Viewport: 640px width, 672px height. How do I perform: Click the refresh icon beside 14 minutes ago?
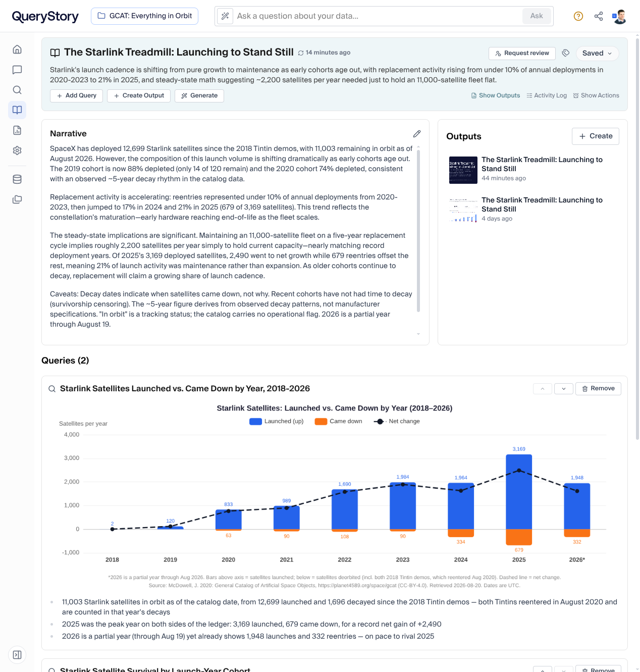(301, 53)
